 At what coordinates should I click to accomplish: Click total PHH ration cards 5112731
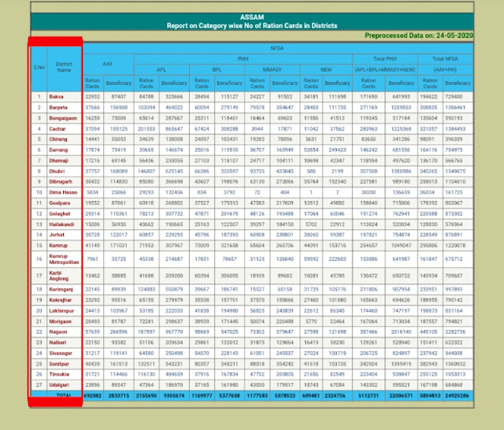369,395
